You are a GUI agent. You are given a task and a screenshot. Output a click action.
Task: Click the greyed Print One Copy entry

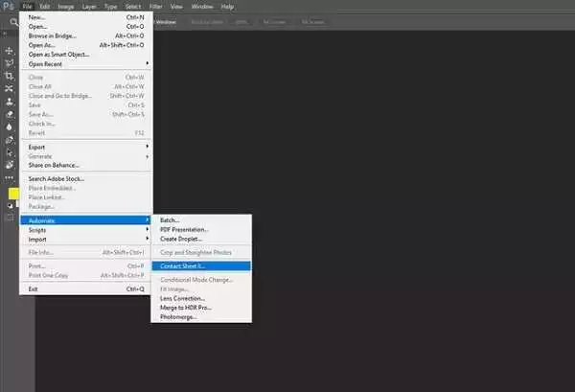pos(86,275)
